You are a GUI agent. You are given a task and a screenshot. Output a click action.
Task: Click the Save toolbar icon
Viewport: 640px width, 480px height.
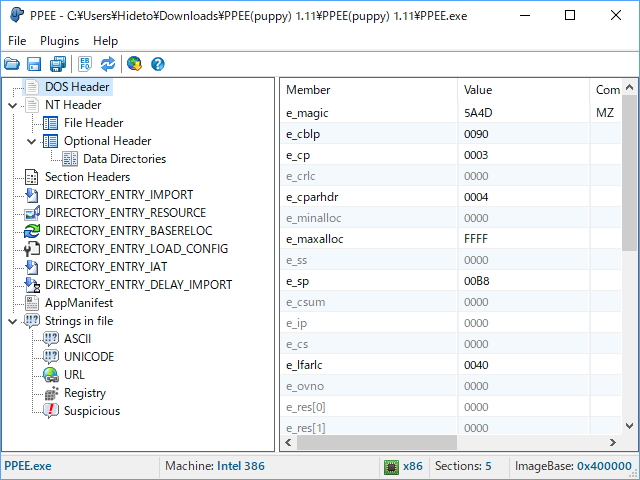tap(34, 64)
